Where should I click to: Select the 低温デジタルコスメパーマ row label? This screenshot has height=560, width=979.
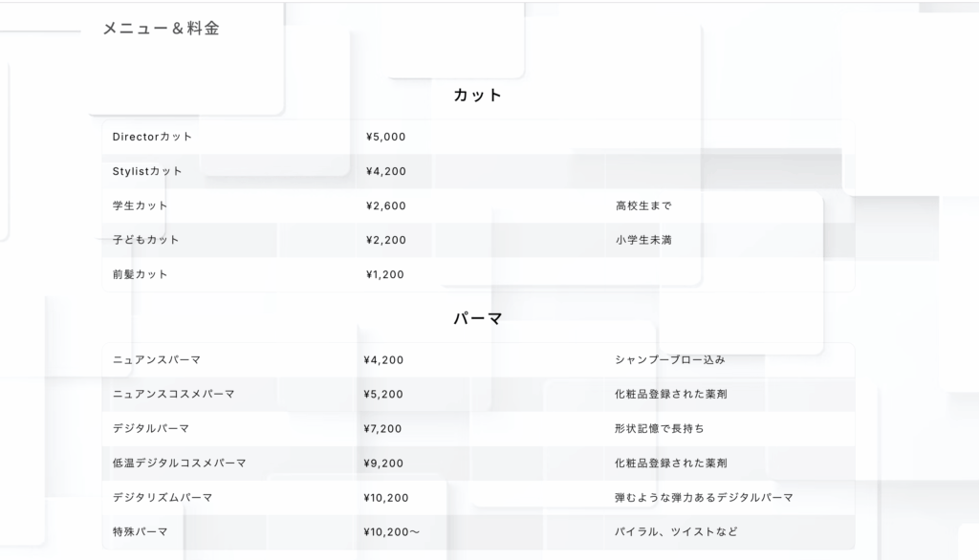tap(179, 463)
